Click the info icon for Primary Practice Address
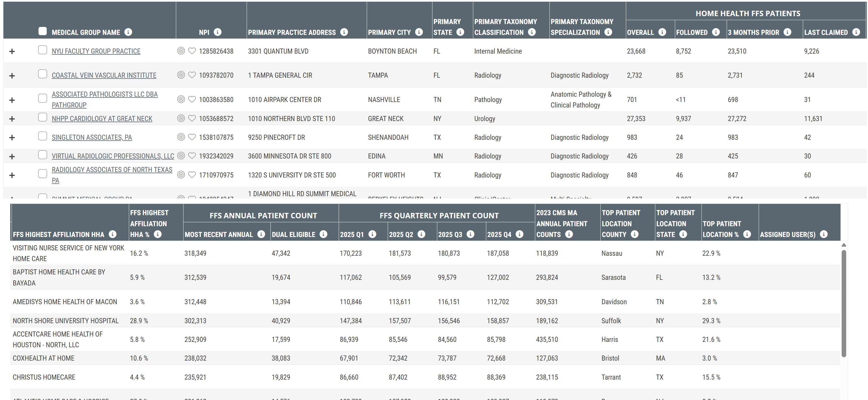868x400 pixels. tap(344, 32)
